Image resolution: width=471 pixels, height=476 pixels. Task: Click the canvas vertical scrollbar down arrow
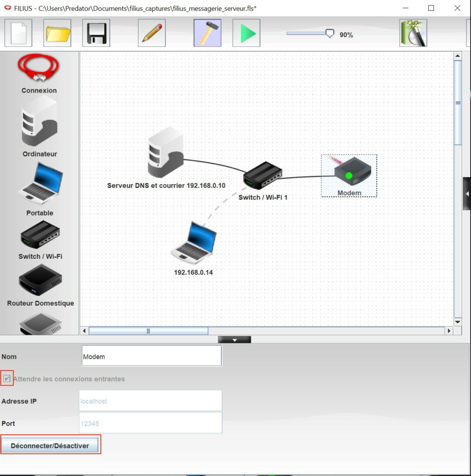tap(458, 322)
